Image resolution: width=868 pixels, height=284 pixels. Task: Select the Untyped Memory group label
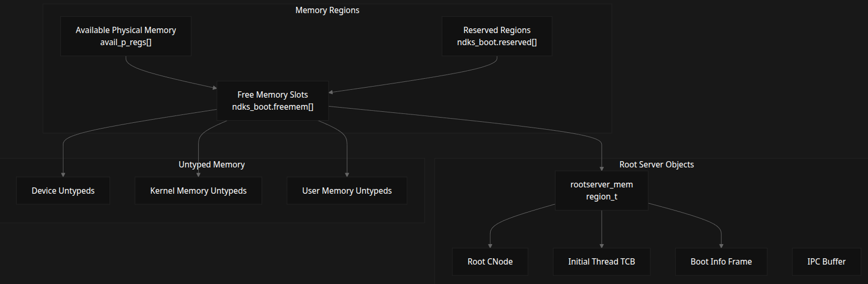[x=211, y=164]
